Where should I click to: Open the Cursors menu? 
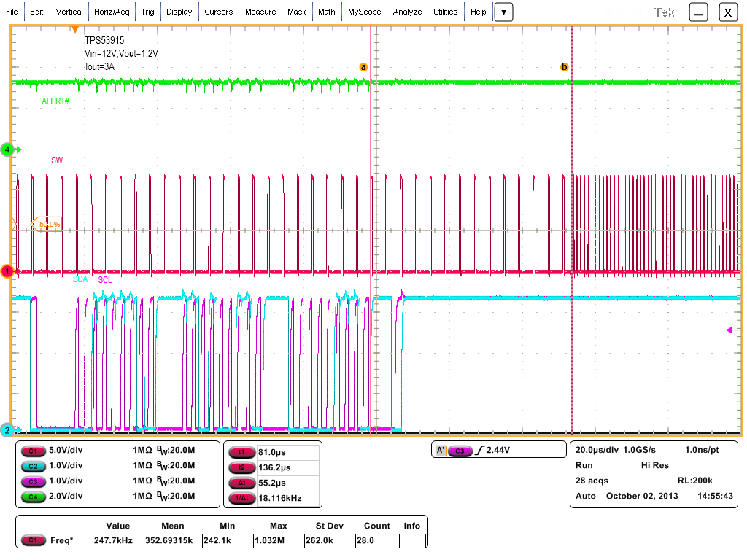(x=219, y=12)
